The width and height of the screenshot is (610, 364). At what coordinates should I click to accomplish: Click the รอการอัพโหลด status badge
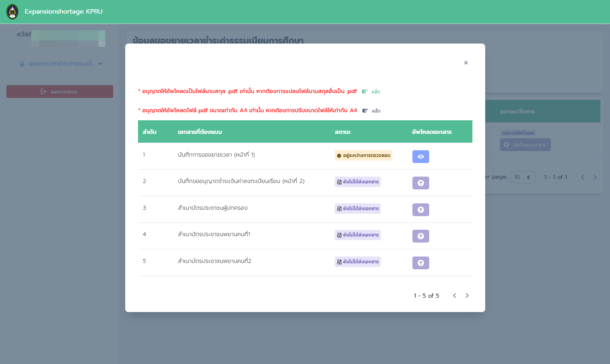coord(518,133)
